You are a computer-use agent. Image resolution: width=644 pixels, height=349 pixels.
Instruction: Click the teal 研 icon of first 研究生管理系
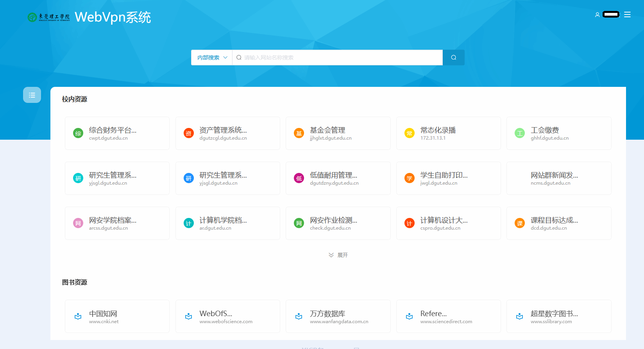pos(78,178)
